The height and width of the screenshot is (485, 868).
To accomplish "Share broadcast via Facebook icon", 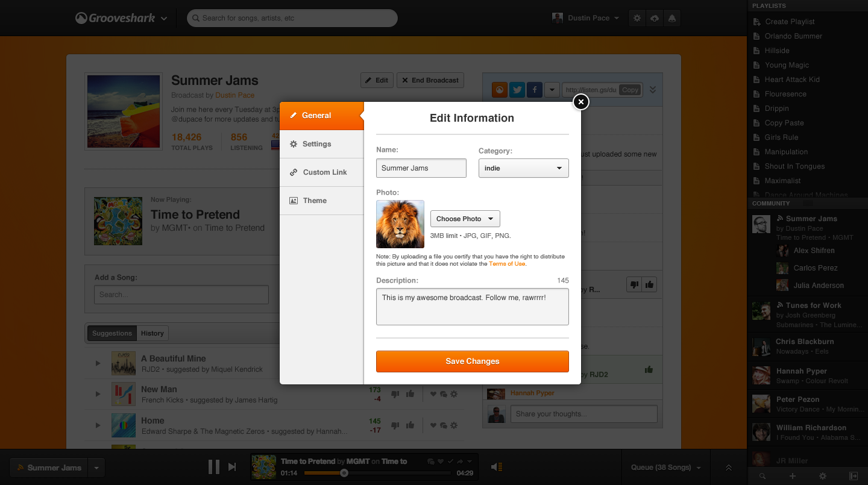I will (x=534, y=90).
